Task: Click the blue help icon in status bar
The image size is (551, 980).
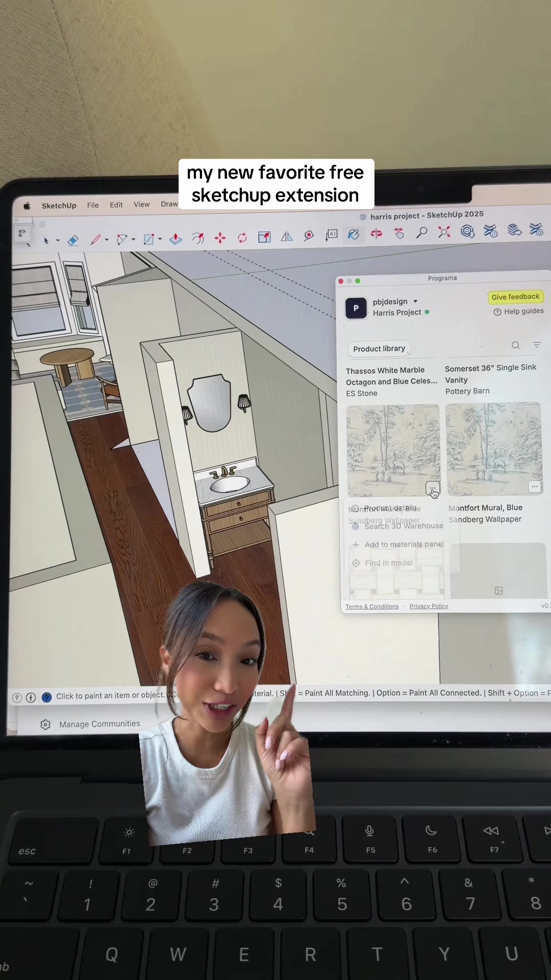Action: (46, 697)
